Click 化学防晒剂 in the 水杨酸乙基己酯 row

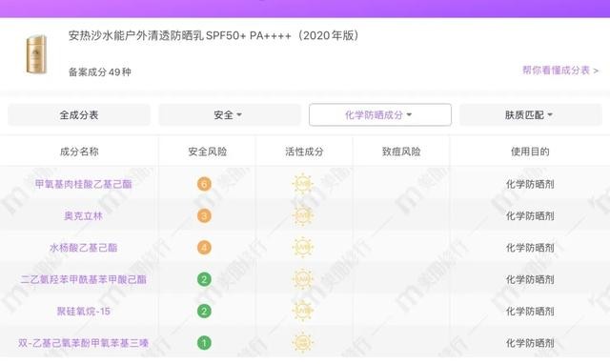[530, 248]
